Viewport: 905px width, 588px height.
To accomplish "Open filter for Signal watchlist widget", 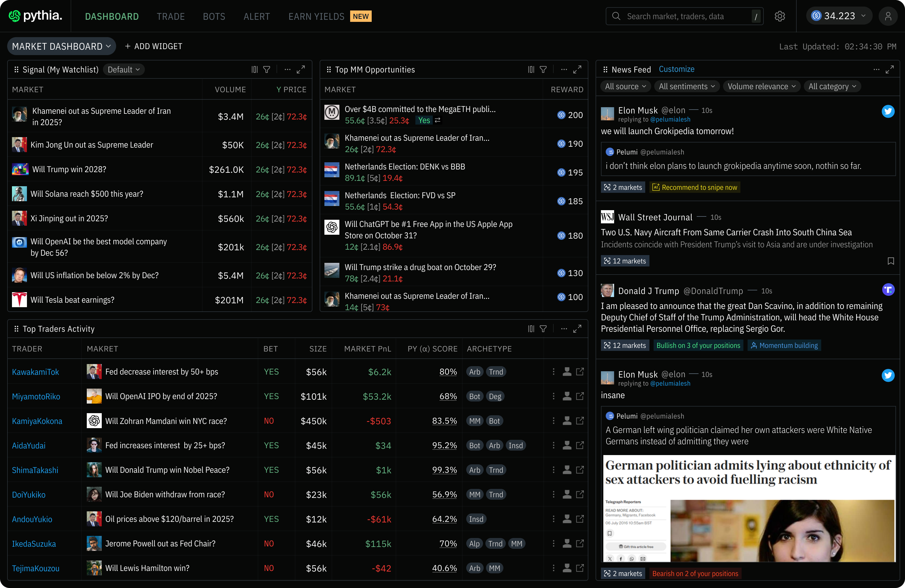I will coord(267,69).
